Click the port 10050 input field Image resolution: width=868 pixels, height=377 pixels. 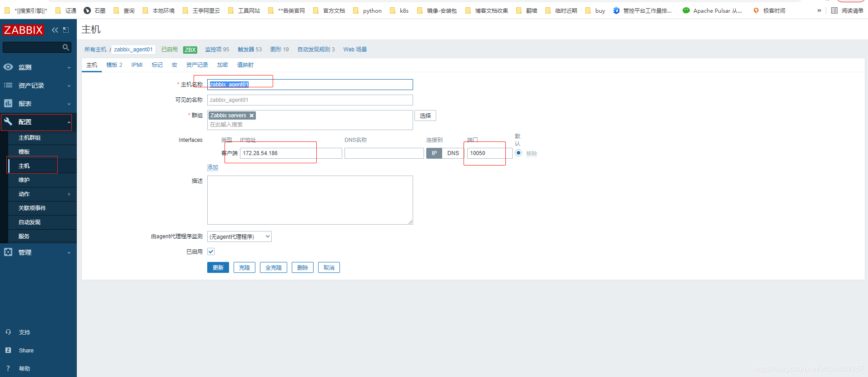490,153
